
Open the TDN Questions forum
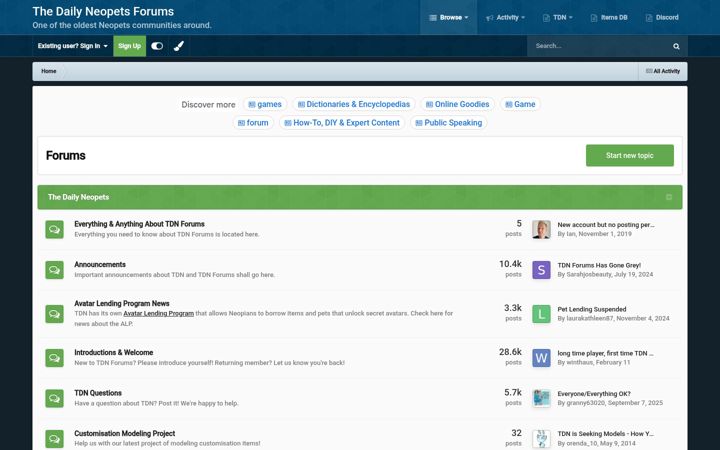(98, 393)
